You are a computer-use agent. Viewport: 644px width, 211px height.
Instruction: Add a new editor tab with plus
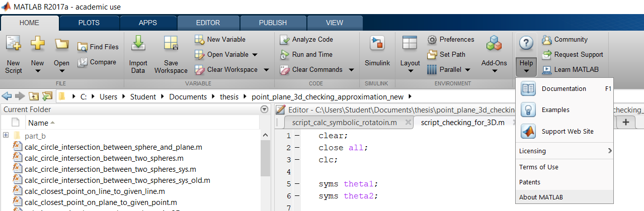point(625,122)
